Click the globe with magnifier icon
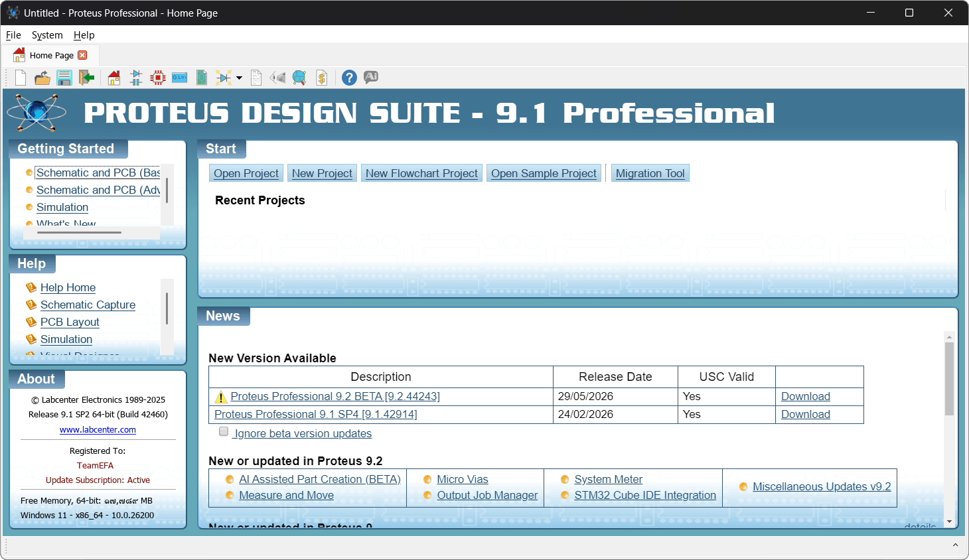This screenshot has width=969, height=560. (x=299, y=78)
